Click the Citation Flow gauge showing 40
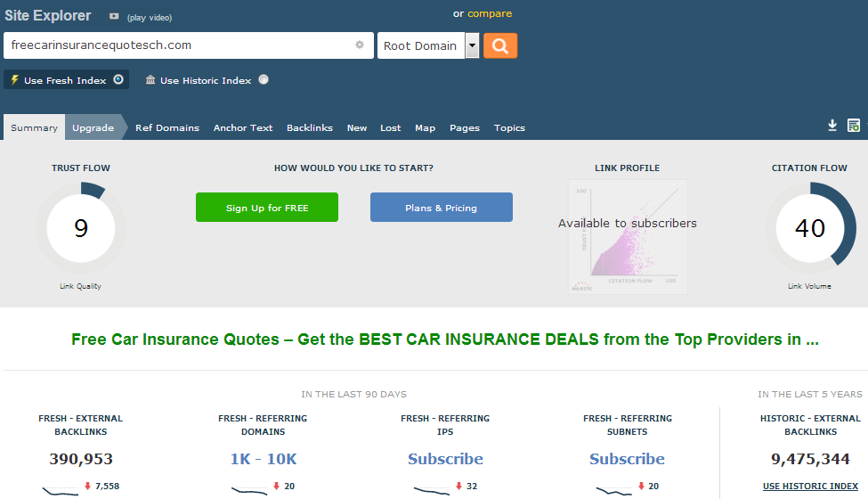The image size is (868, 499). click(810, 227)
